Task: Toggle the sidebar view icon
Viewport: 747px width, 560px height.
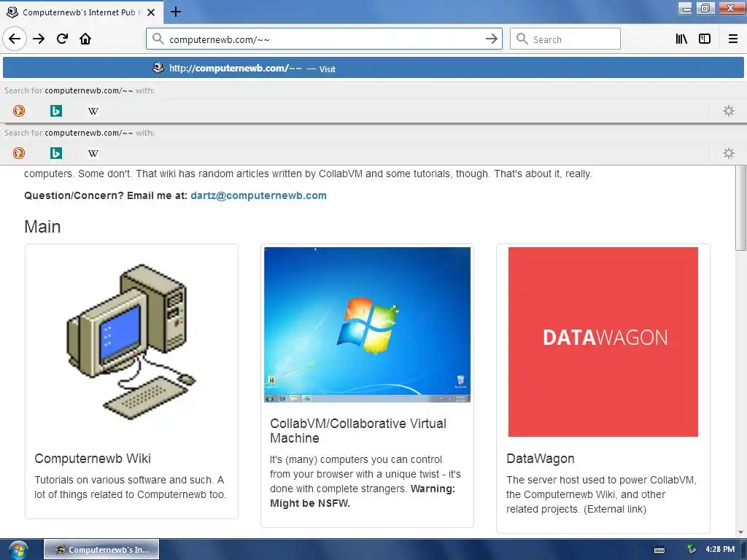Action: click(x=705, y=39)
